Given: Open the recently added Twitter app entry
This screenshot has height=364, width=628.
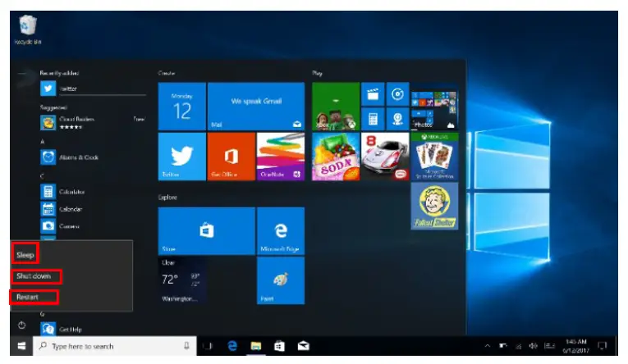Looking at the screenshot, I should tap(93, 89).
